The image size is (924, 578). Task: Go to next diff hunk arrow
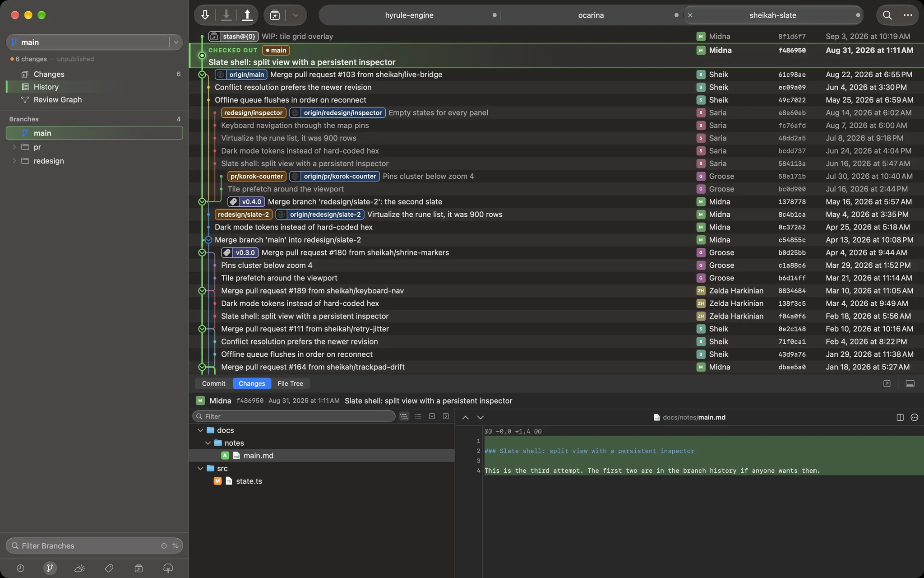coord(480,418)
